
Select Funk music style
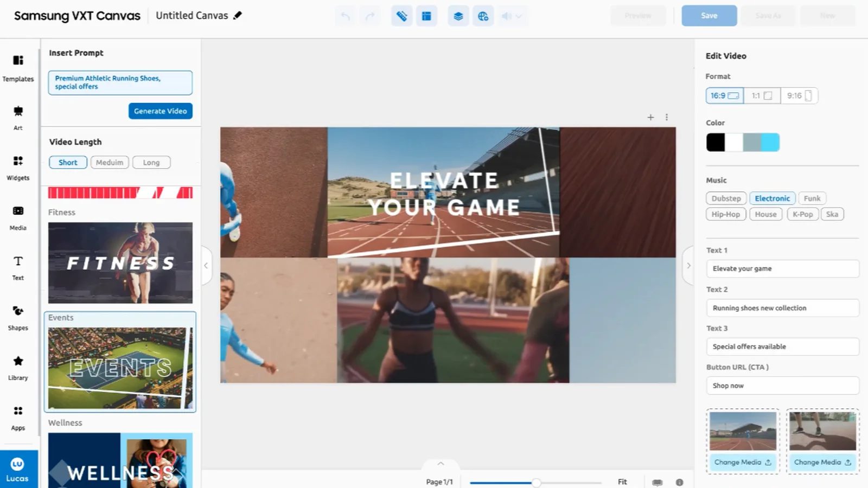812,198
